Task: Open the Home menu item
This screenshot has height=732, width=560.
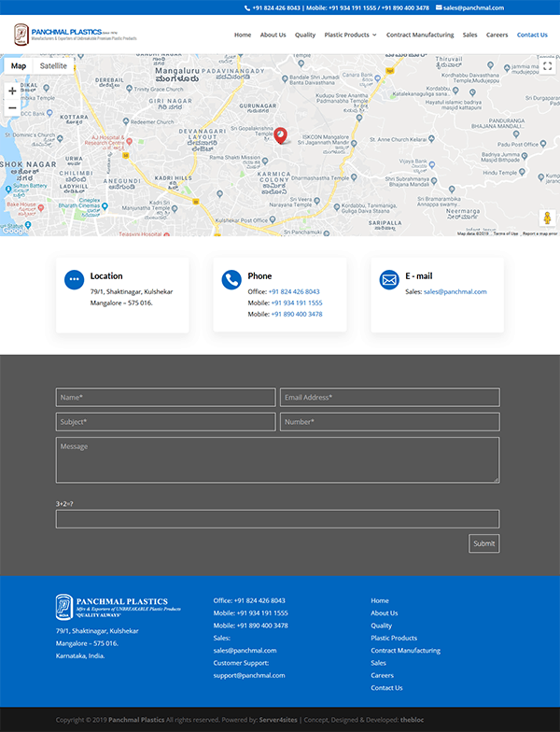Action: [243, 35]
